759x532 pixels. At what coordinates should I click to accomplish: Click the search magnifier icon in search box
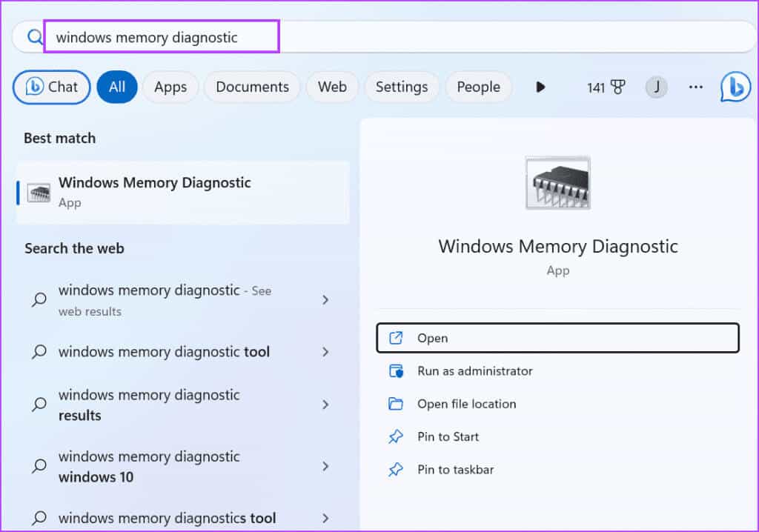35,37
